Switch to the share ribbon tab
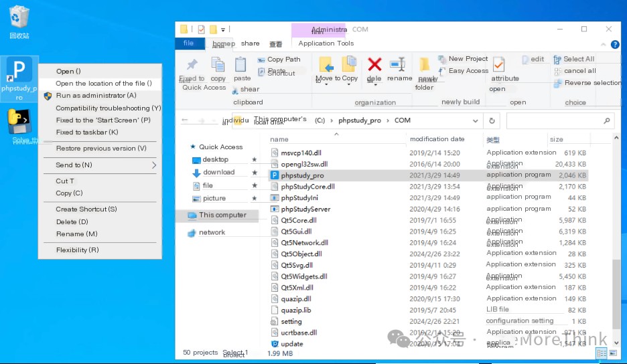Viewport: 627px width, 364px height. click(250, 43)
